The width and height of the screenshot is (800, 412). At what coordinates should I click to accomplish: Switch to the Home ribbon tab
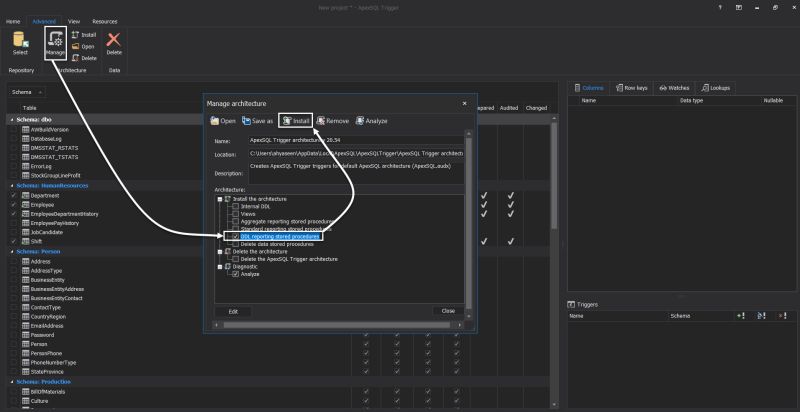13,21
